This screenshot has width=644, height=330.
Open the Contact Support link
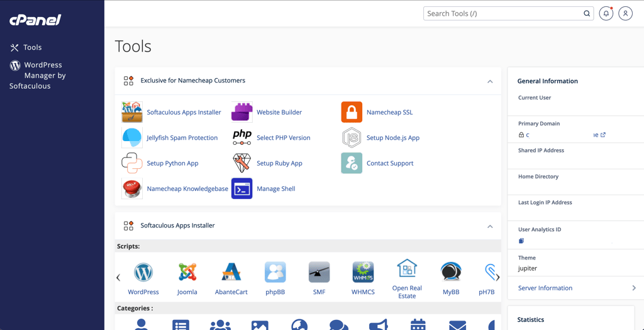pyautogui.click(x=390, y=163)
